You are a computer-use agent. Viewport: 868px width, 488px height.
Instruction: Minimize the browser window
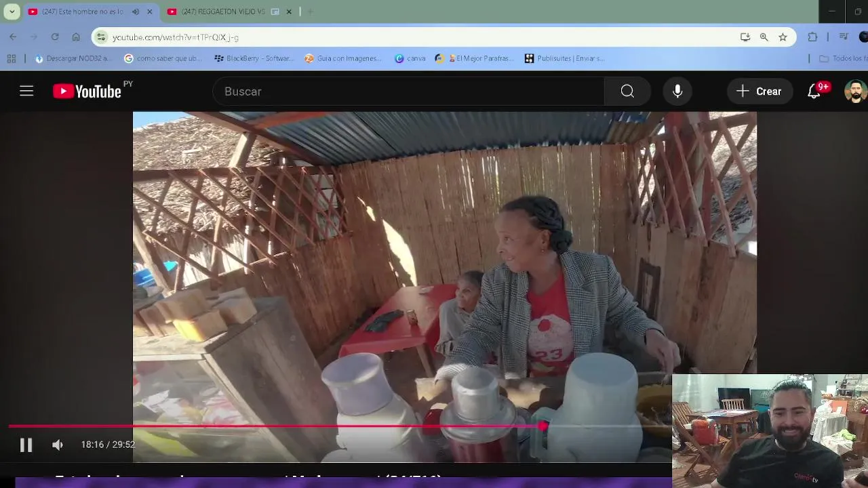[x=832, y=12]
